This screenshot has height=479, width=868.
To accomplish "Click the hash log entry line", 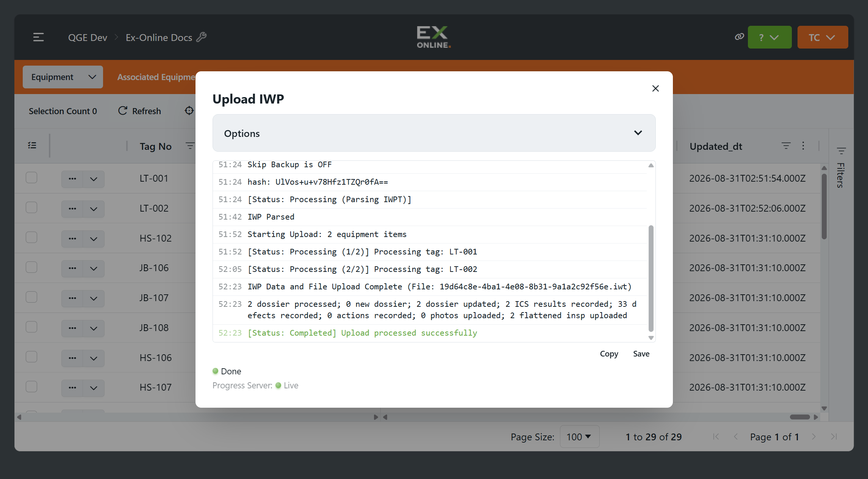I will [430, 182].
